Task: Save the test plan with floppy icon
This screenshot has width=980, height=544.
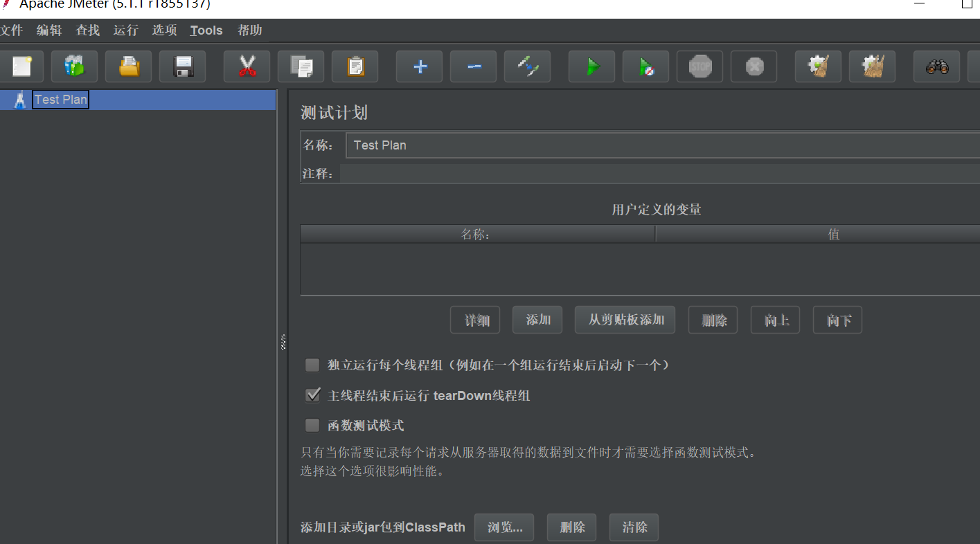Action: click(183, 66)
